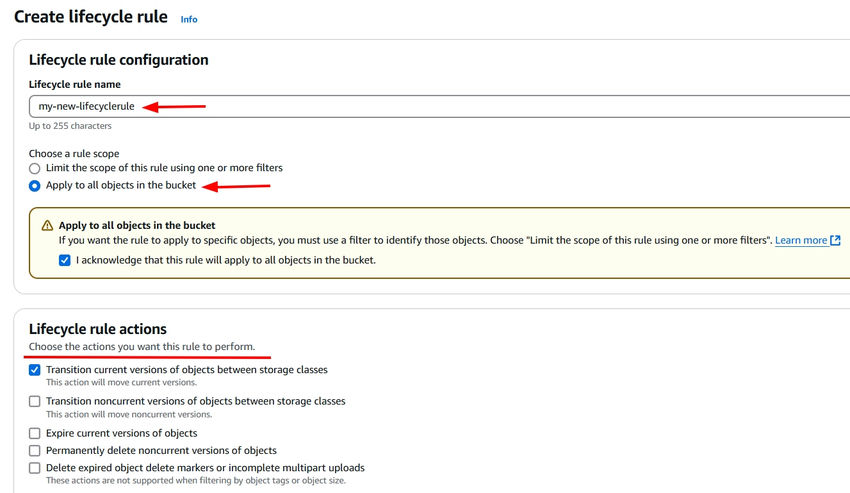Open the Learn more link in the warning

pyautogui.click(x=801, y=240)
